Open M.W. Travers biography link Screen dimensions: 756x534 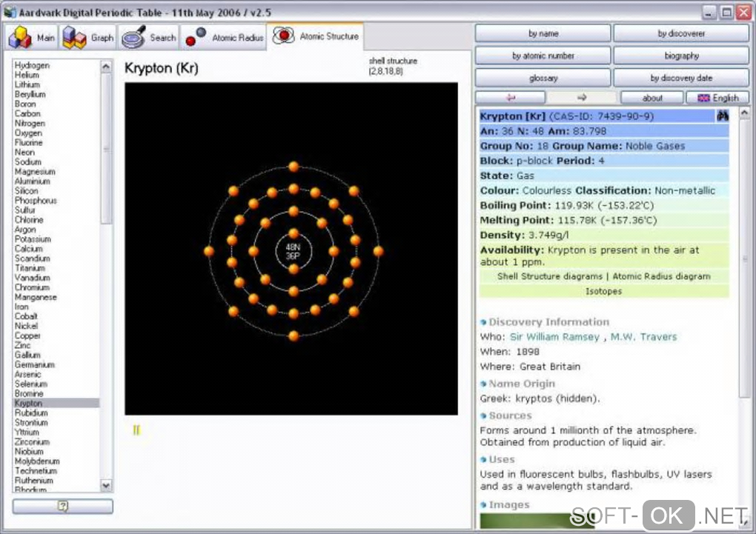coord(643,336)
